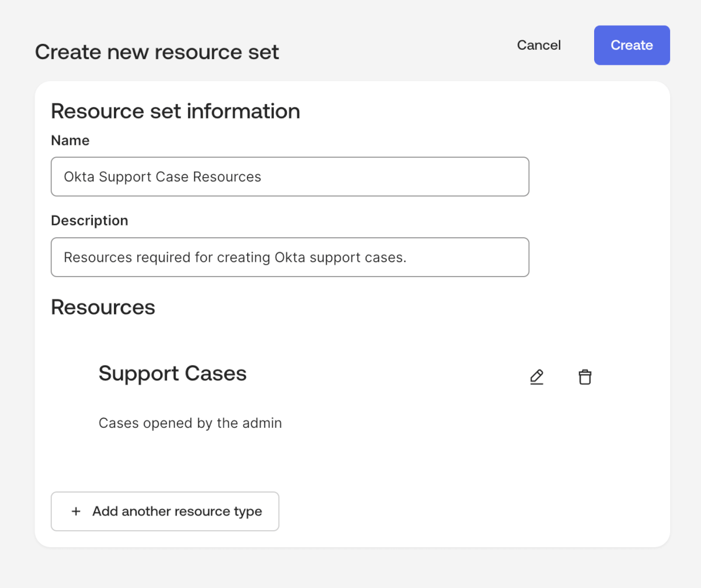Add another resource type
Viewport: 701px width, 588px height.
(x=165, y=511)
